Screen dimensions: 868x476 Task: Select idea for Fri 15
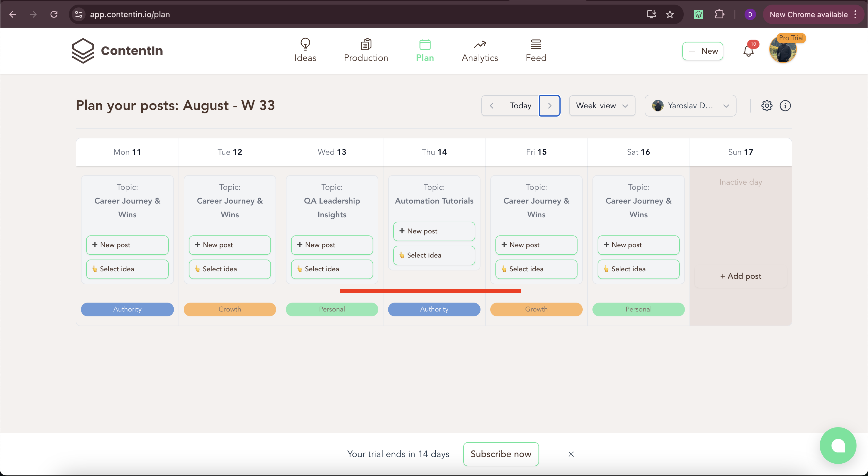(x=536, y=269)
